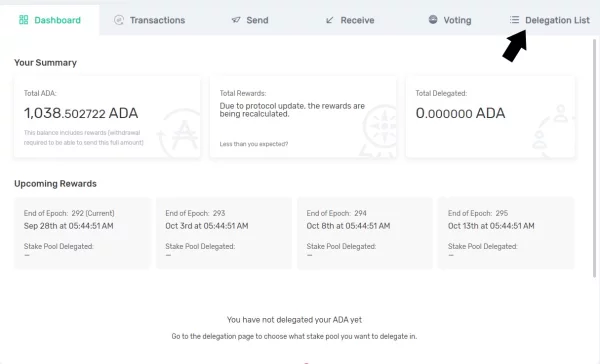
Task: Click the Voting ballot icon
Action: click(433, 20)
